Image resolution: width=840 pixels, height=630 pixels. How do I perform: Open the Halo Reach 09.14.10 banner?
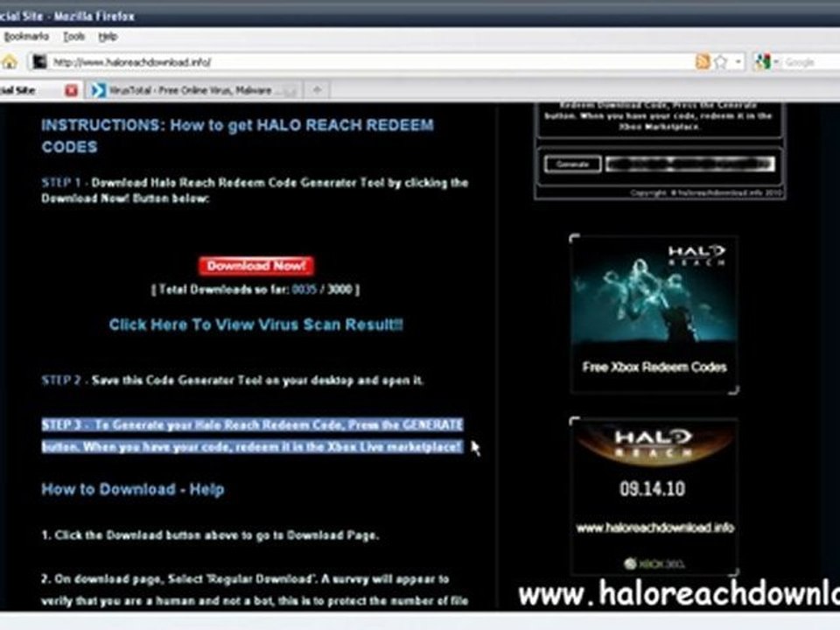654,497
